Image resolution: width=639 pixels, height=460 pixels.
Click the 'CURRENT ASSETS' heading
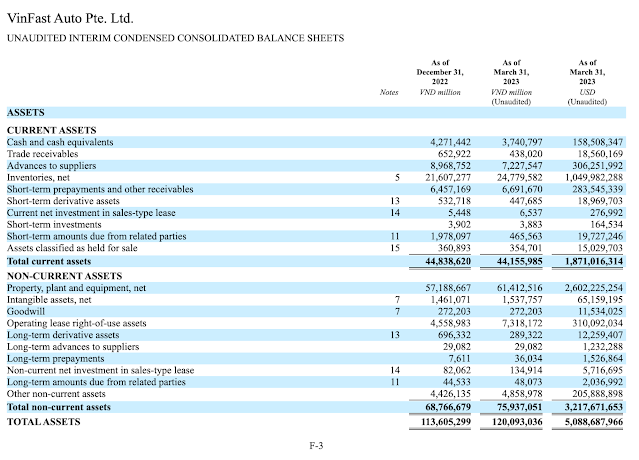(52, 130)
